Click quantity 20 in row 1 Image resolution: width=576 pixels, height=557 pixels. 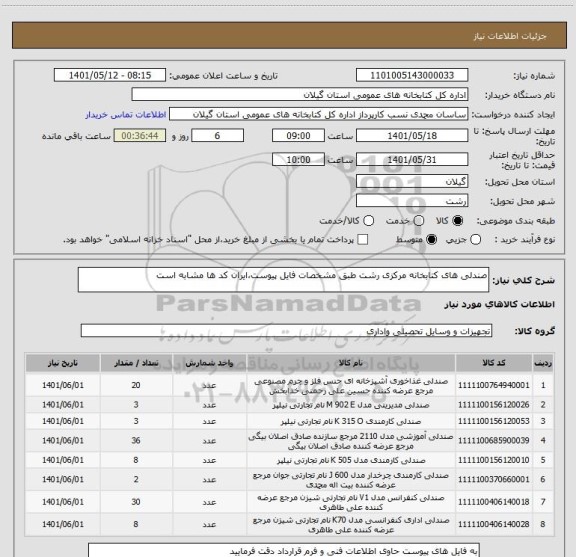click(x=136, y=385)
